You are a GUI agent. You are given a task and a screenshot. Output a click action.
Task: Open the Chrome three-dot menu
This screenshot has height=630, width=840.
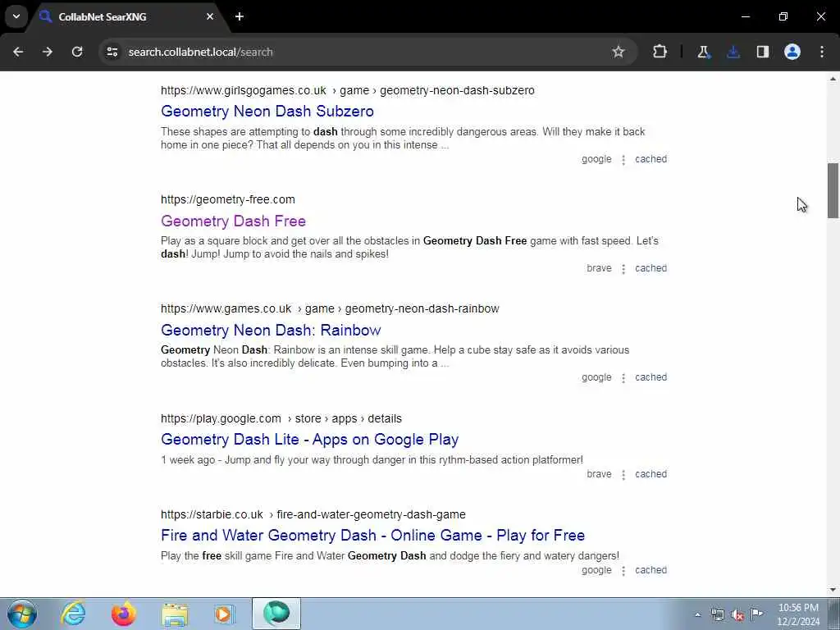coord(822,52)
